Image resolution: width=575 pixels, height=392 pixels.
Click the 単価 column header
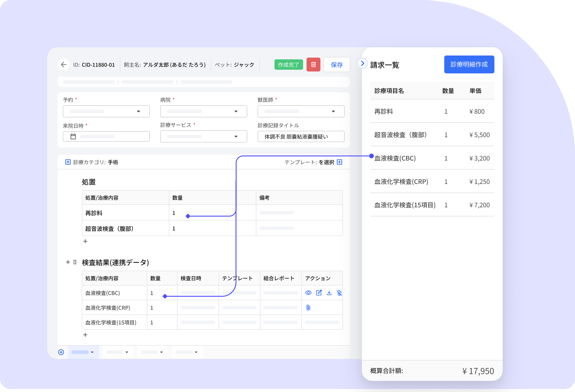[x=475, y=91]
